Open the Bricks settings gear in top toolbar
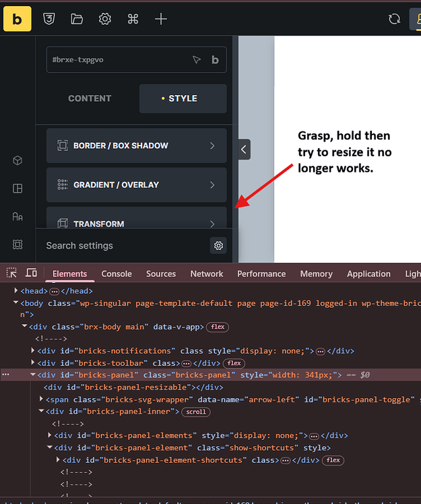The width and height of the screenshot is (421, 504). pos(105,19)
